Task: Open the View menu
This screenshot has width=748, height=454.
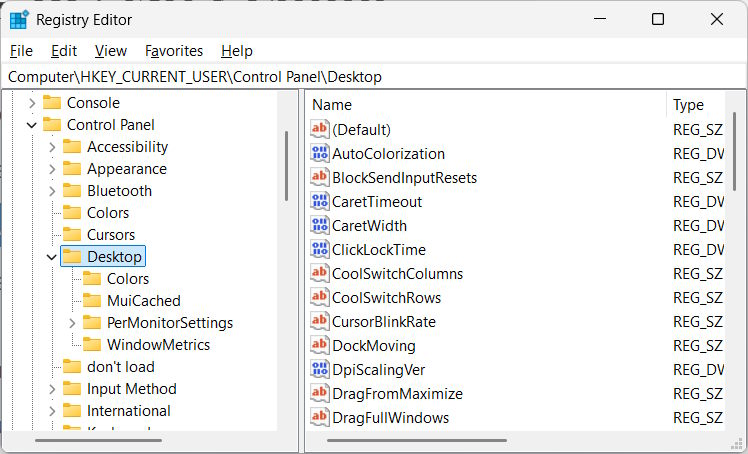Action: tap(111, 51)
